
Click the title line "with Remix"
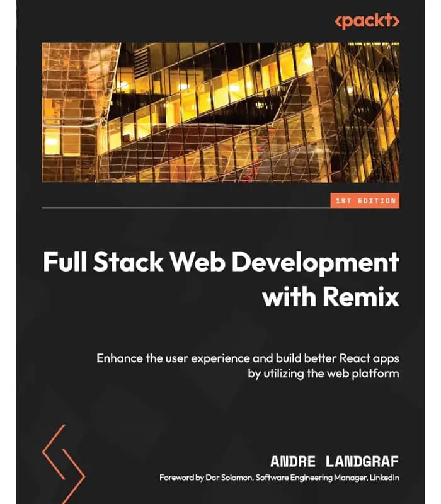[x=331, y=297]
